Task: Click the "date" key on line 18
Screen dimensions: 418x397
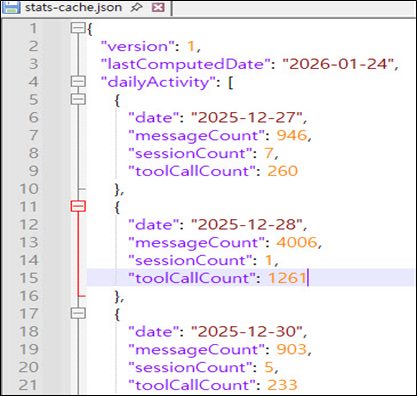Action: click(154, 332)
